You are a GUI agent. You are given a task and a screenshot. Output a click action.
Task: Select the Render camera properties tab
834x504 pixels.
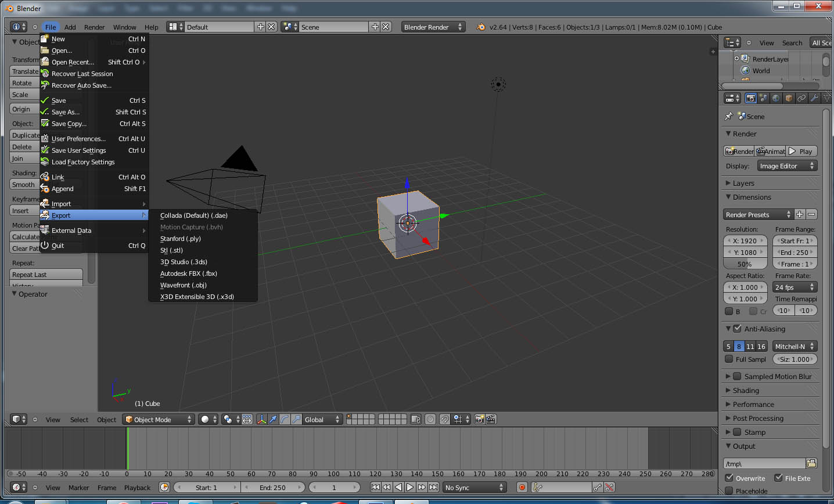click(749, 98)
